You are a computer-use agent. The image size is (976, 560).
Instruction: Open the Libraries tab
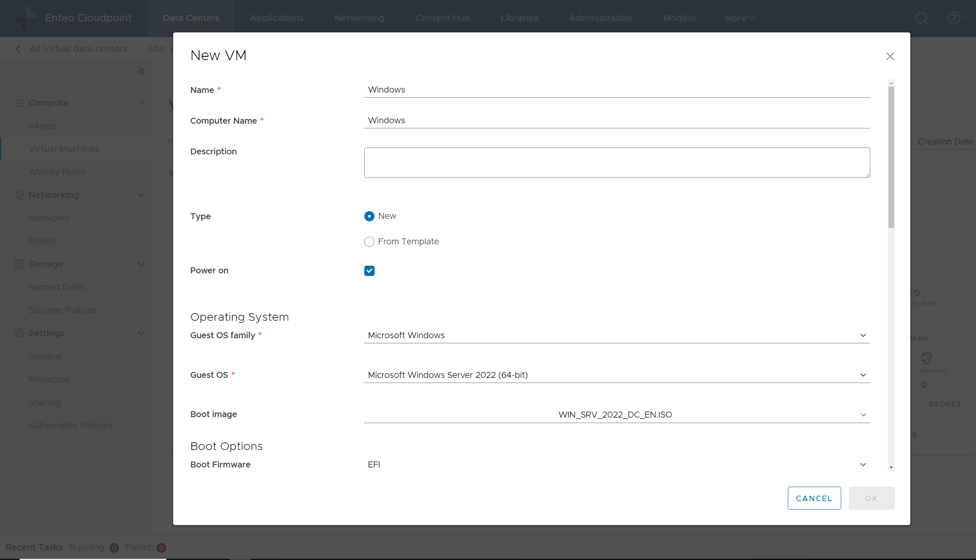tap(519, 18)
